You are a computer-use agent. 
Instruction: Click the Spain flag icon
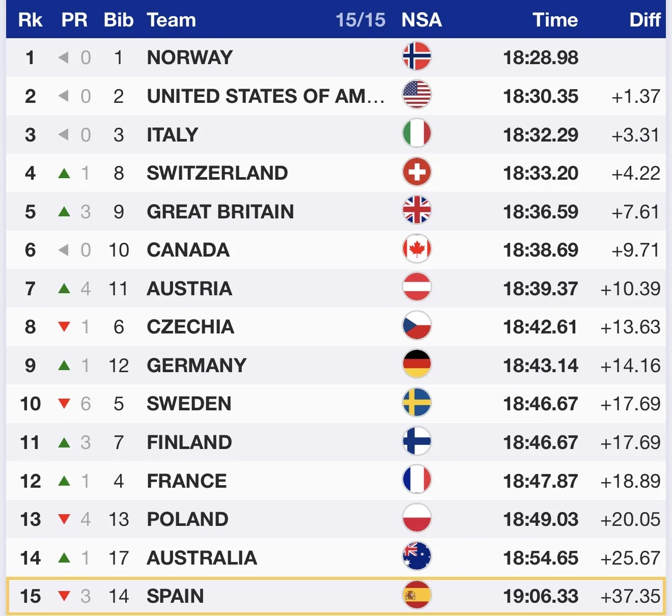416,595
